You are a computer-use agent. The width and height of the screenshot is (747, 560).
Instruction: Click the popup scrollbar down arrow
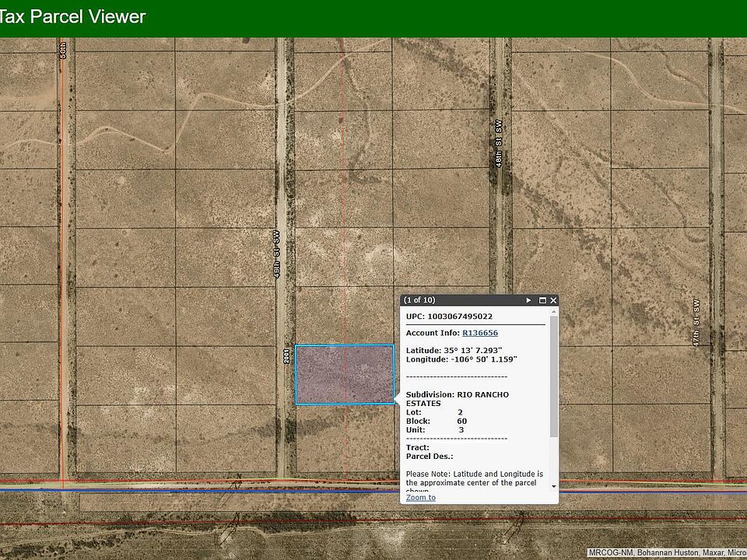tap(554, 486)
